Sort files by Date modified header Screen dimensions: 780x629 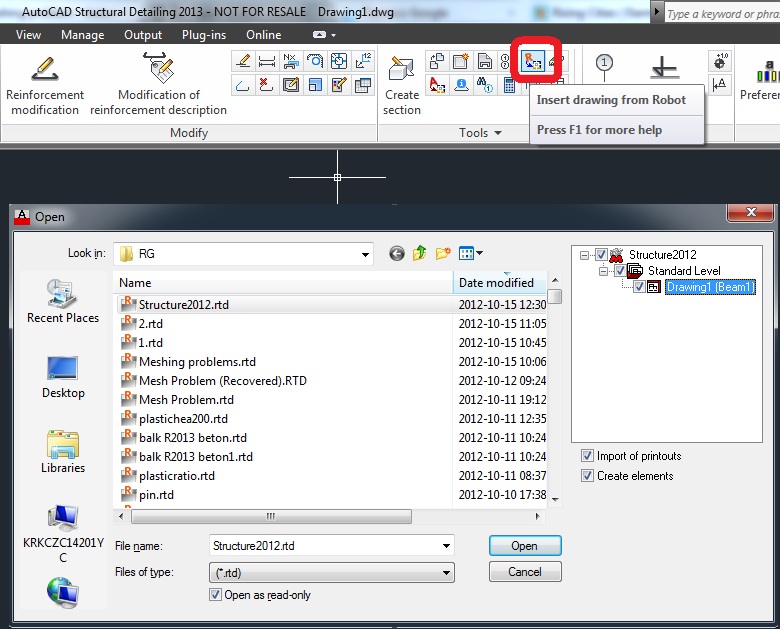tap(500, 283)
